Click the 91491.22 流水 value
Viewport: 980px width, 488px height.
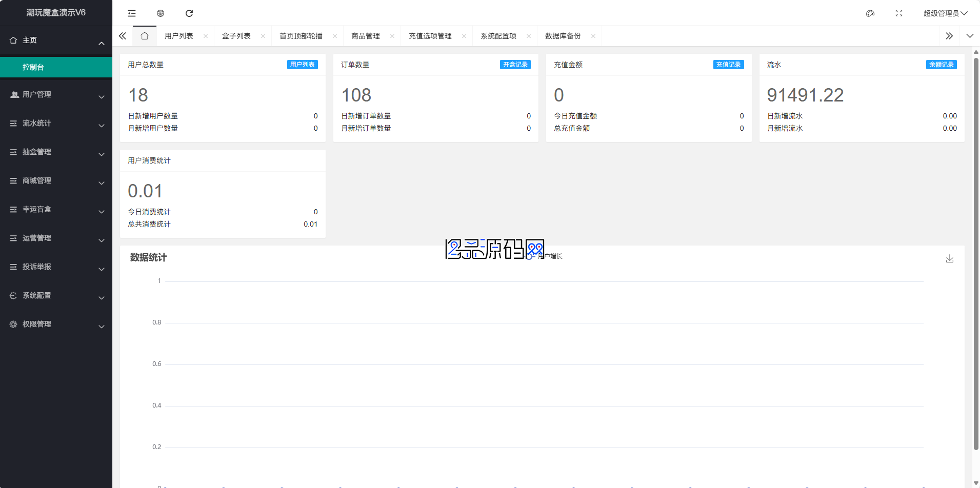(805, 95)
